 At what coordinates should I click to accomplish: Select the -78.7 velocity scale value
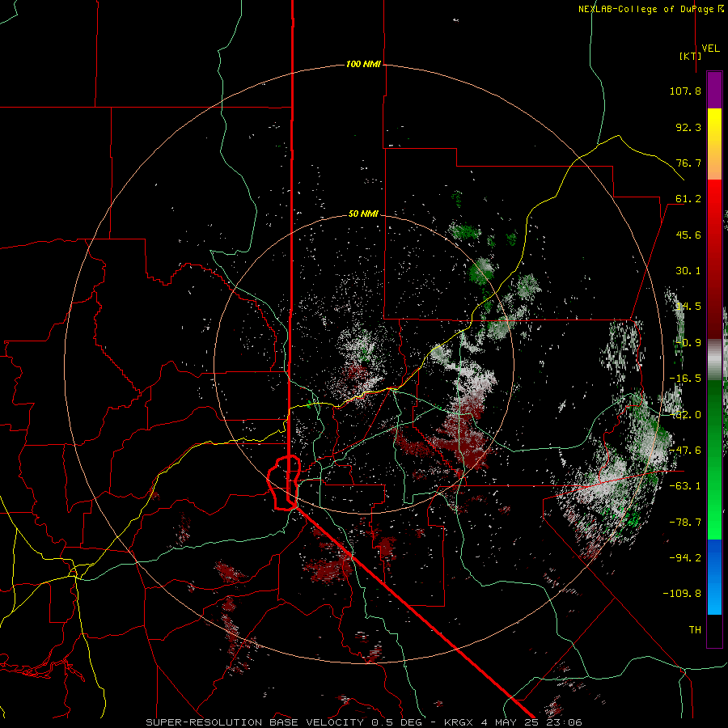[685, 523]
